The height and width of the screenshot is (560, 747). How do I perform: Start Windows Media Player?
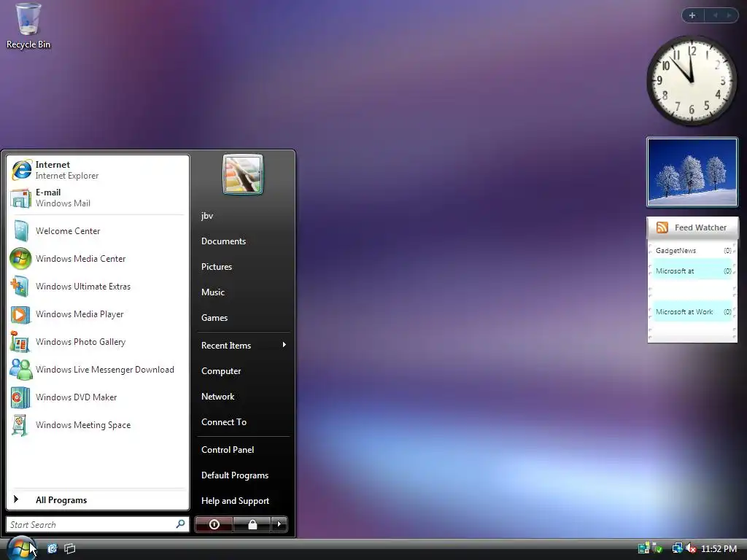point(97,314)
